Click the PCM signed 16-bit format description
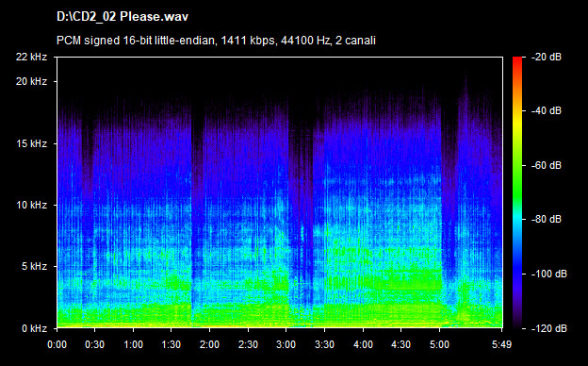 [216, 41]
